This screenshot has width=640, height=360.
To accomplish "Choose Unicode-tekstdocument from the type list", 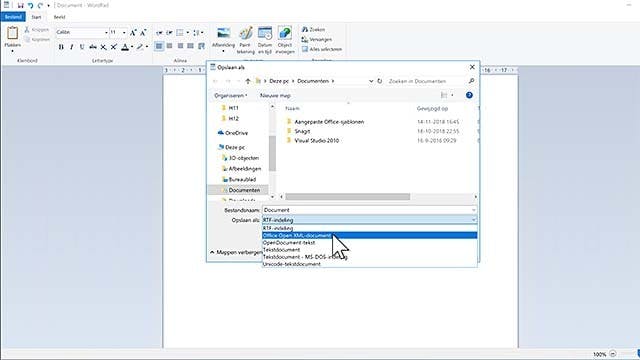I will click(369, 264).
